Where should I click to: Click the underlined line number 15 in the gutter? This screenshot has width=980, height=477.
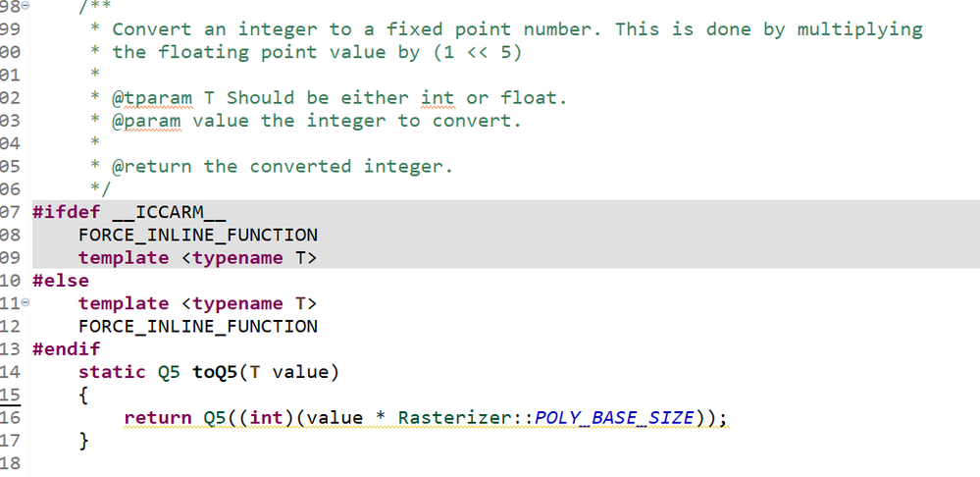point(11,395)
